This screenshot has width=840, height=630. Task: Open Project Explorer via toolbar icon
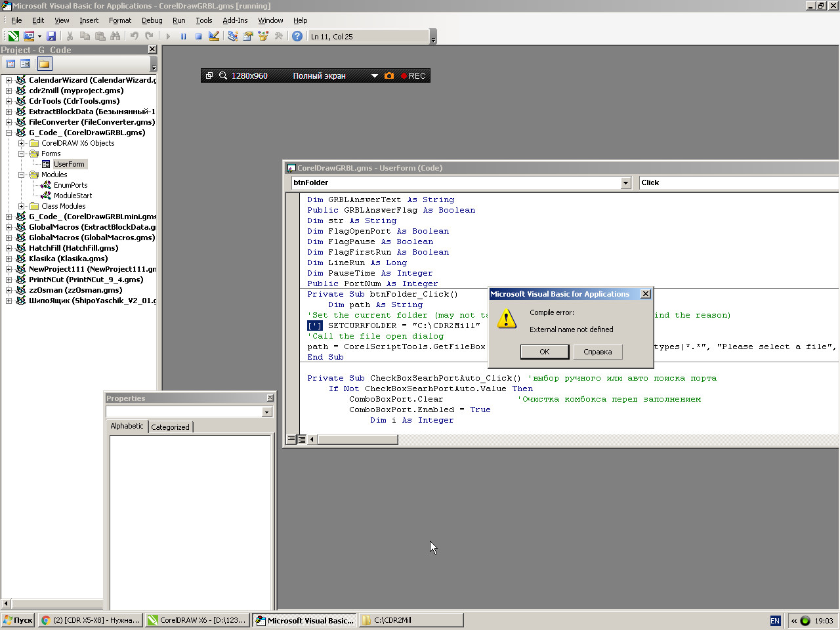[x=233, y=37]
